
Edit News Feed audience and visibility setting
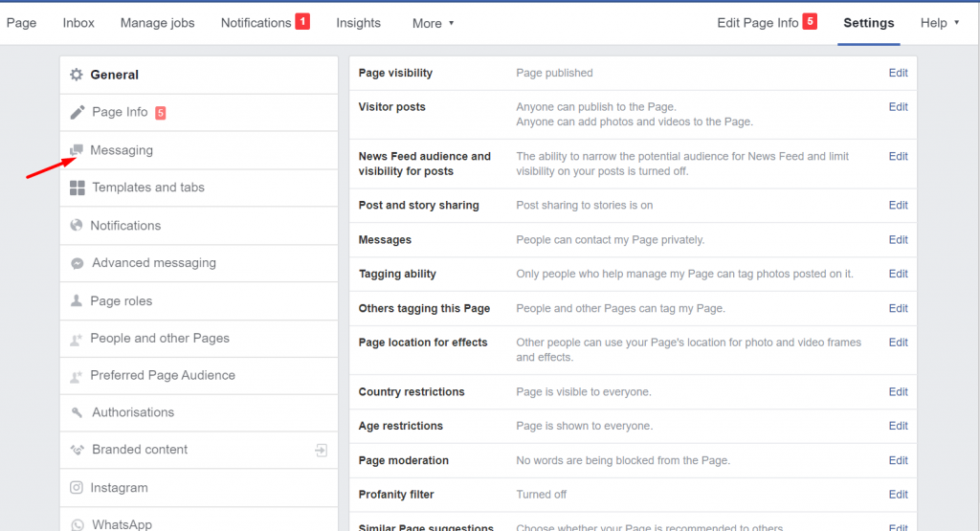898,156
